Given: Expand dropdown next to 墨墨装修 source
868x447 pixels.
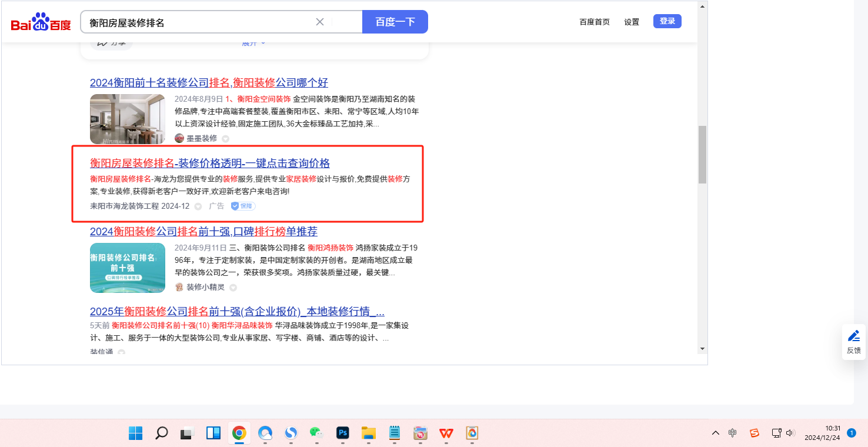Looking at the screenshot, I should coord(225,139).
